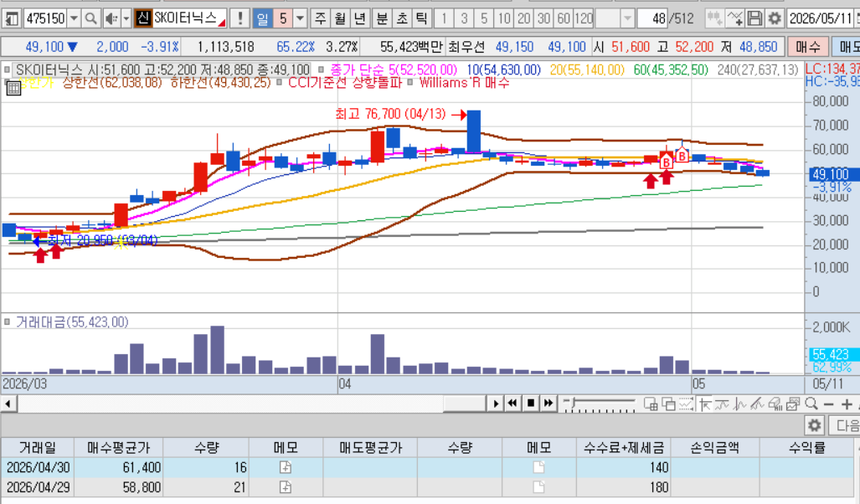Open sell memo icon in 2026/04/30 row
860x504 pixels.
(538, 467)
